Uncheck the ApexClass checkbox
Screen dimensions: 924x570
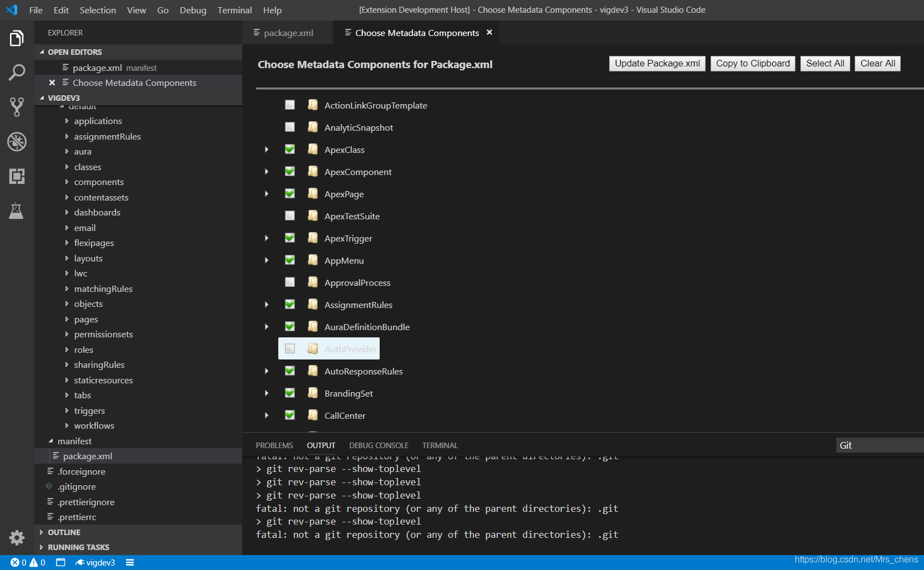tap(289, 149)
